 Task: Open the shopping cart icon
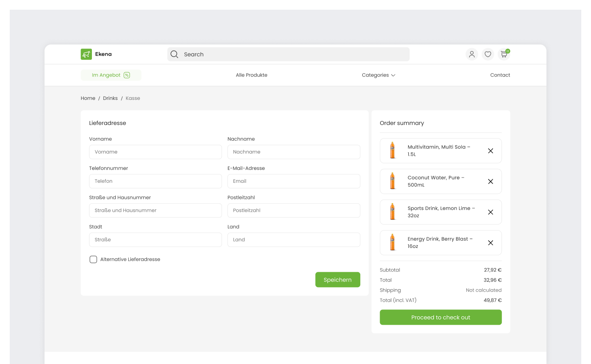[x=504, y=54]
